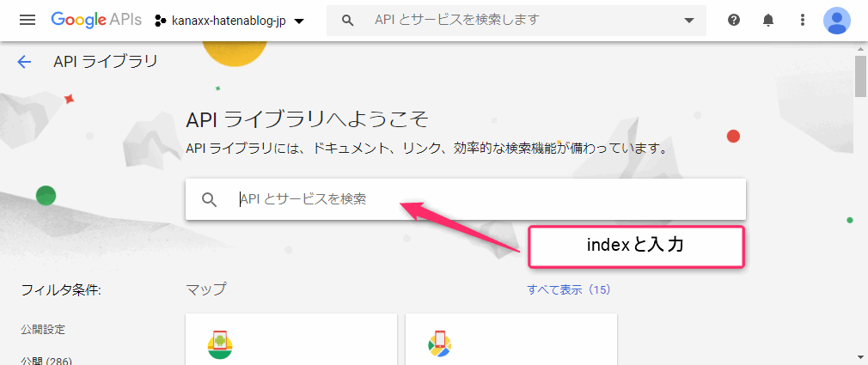Open the すべて表示（15） link

569,289
